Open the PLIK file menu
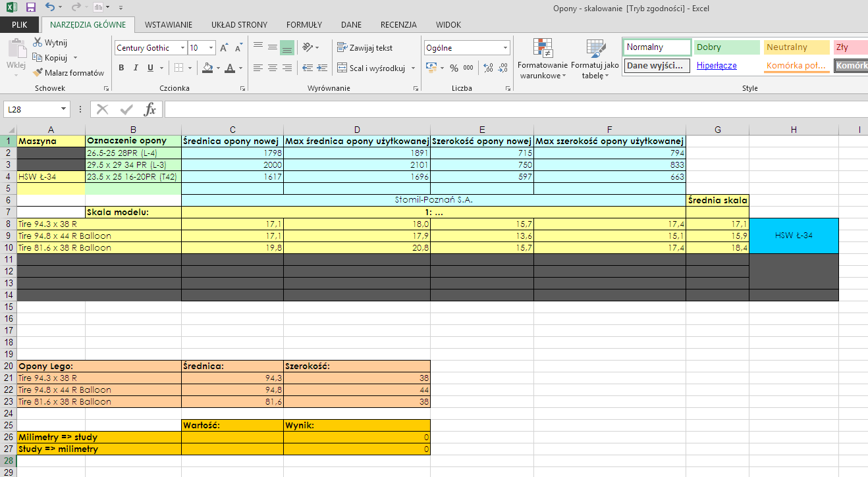868x477 pixels. (20, 25)
